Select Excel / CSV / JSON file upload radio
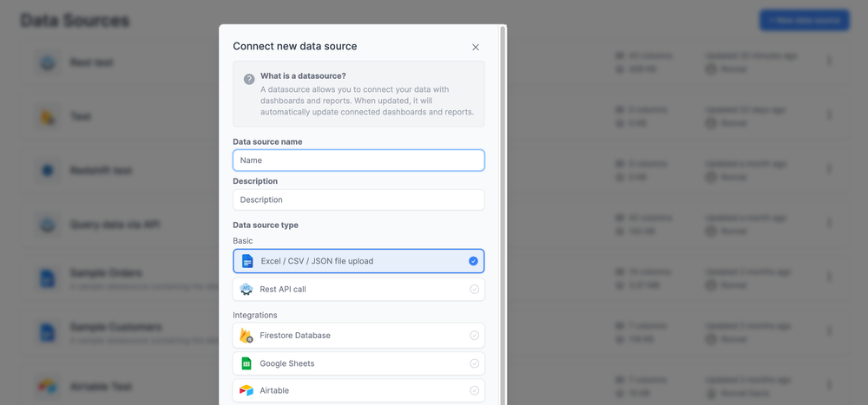868x405 pixels. click(x=473, y=261)
